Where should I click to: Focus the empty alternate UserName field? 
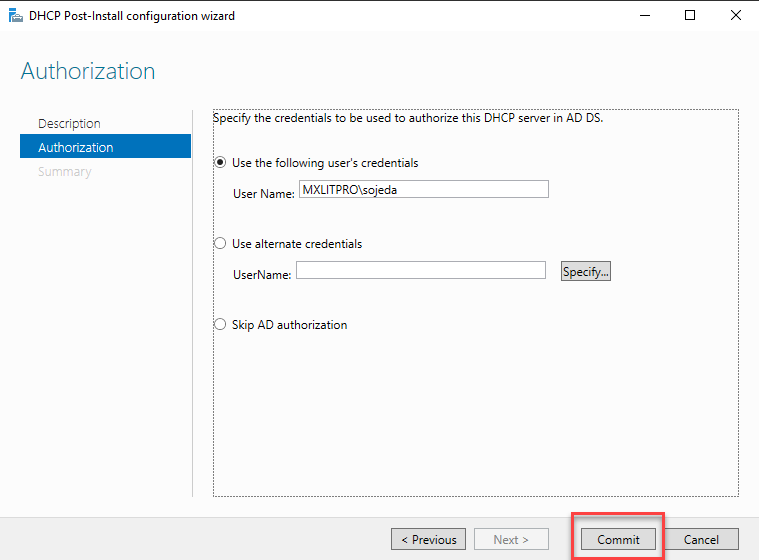point(420,270)
